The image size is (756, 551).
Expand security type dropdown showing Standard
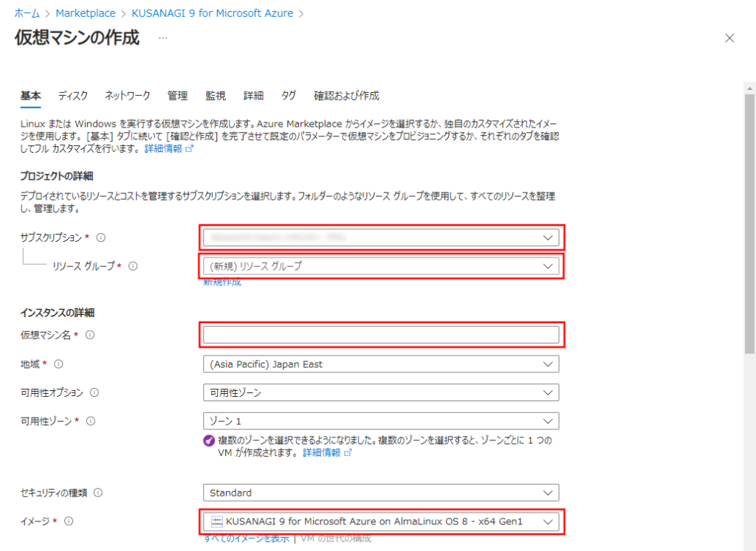[x=381, y=493]
